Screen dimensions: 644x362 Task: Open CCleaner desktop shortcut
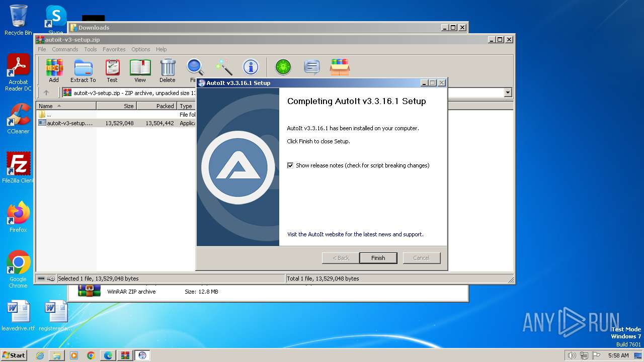18,119
